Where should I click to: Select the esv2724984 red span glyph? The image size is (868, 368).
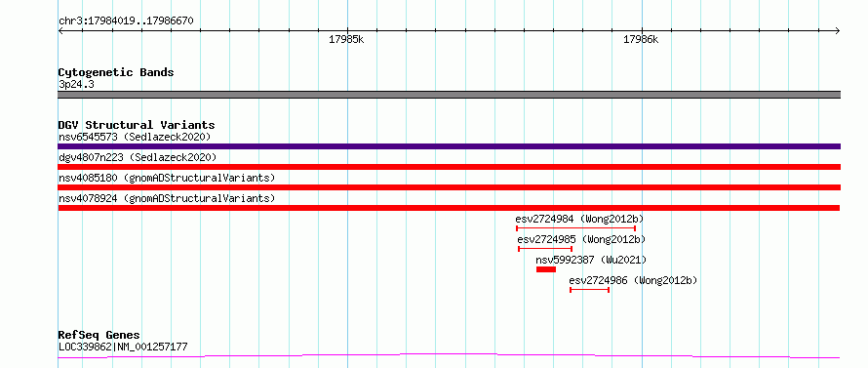[575, 228]
